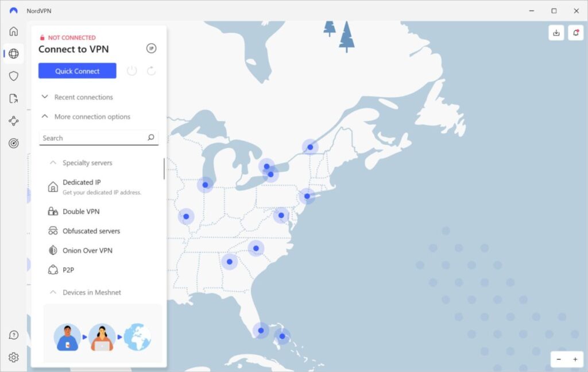Click the download updates icon
588x372 pixels.
tap(556, 33)
